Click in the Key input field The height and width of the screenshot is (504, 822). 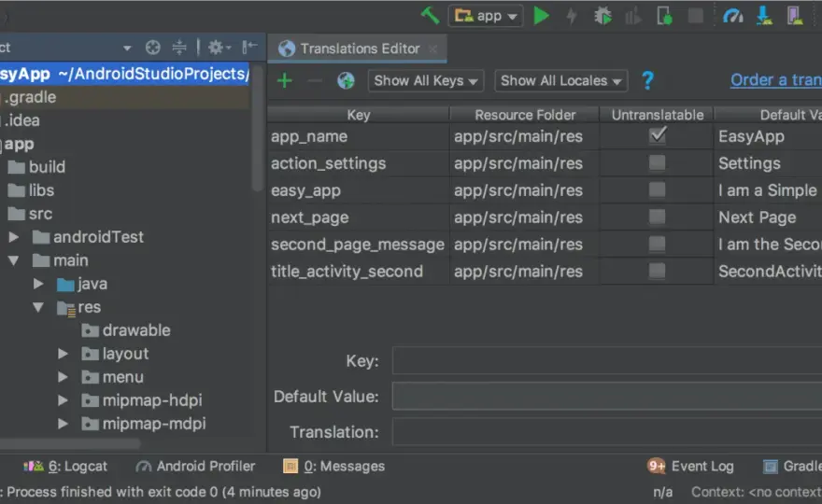(x=607, y=360)
